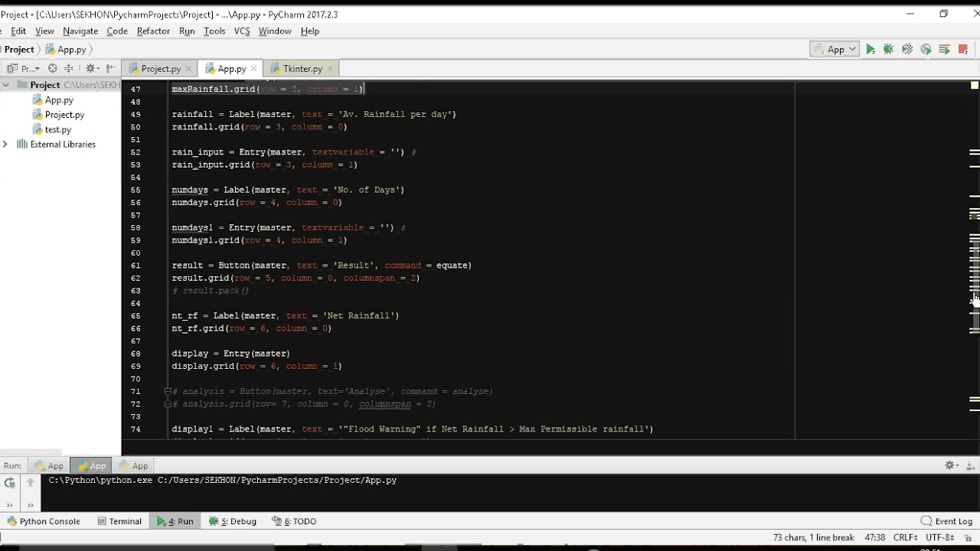Click line 49 with Av. Rainfall per day

click(x=314, y=114)
